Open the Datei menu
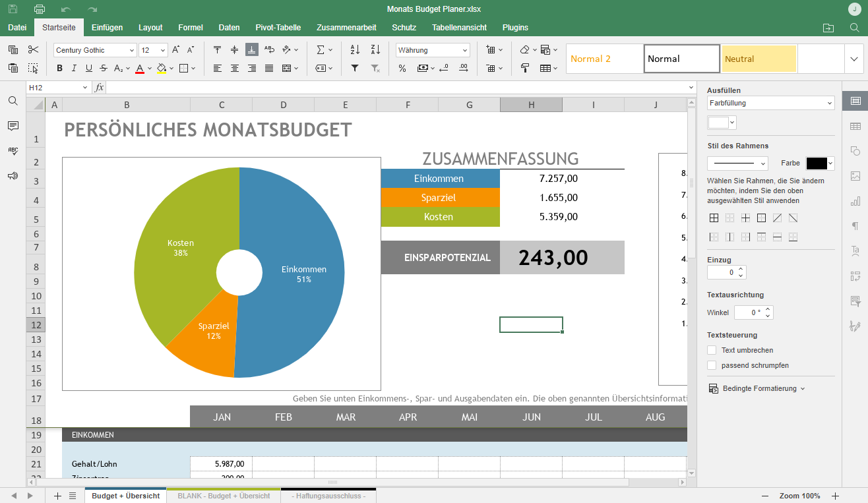The width and height of the screenshot is (868, 503). (17, 28)
